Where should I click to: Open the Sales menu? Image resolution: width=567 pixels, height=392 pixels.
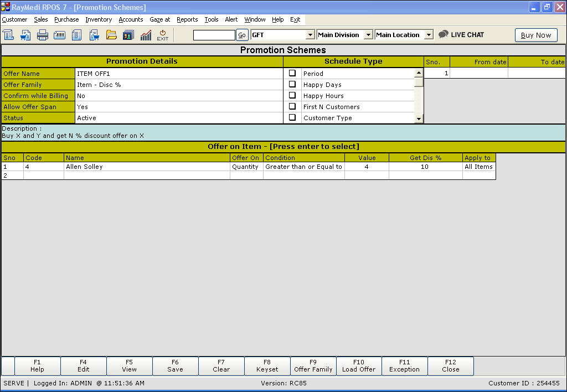[41, 19]
